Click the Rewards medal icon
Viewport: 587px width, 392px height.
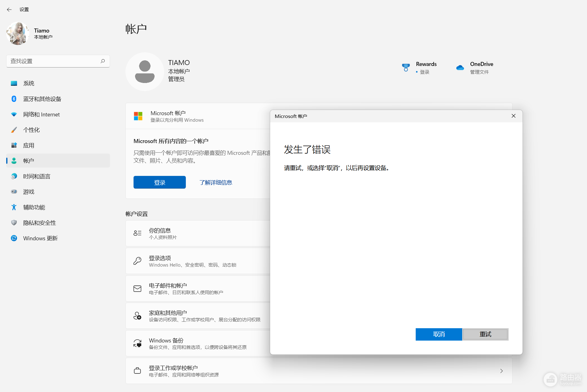(406, 68)
